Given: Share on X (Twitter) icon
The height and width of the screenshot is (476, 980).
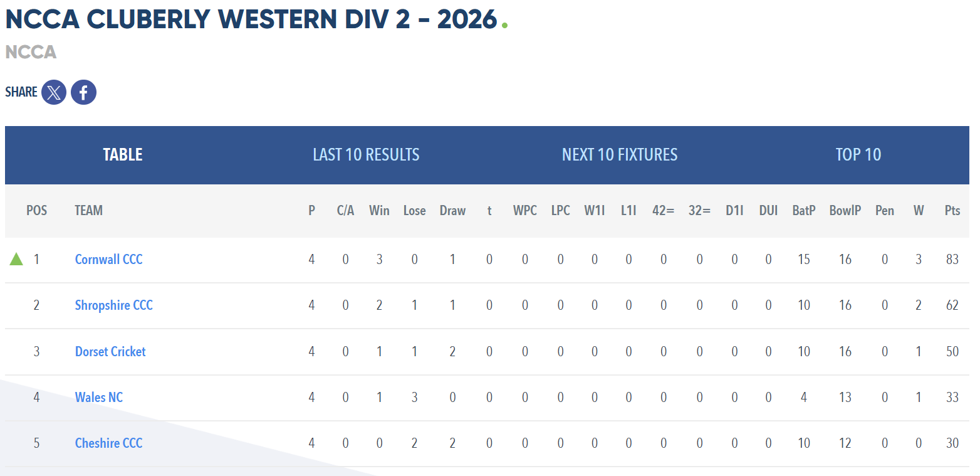Looking at the screenshot, I should 54,92.
